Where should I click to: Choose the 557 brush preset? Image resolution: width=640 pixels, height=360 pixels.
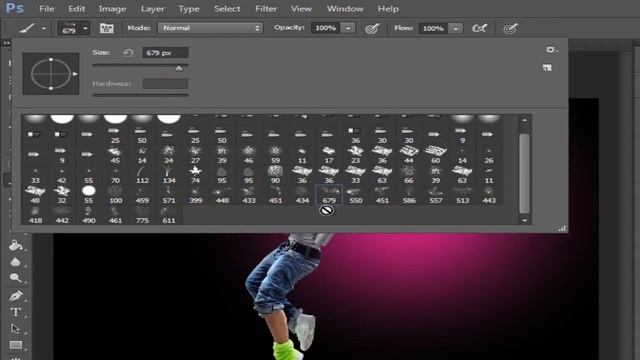click(x=436, y=195)
